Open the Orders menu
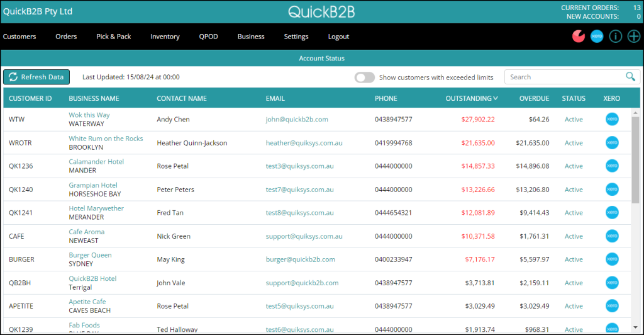 pyautogui.click(x=66, y=37)
